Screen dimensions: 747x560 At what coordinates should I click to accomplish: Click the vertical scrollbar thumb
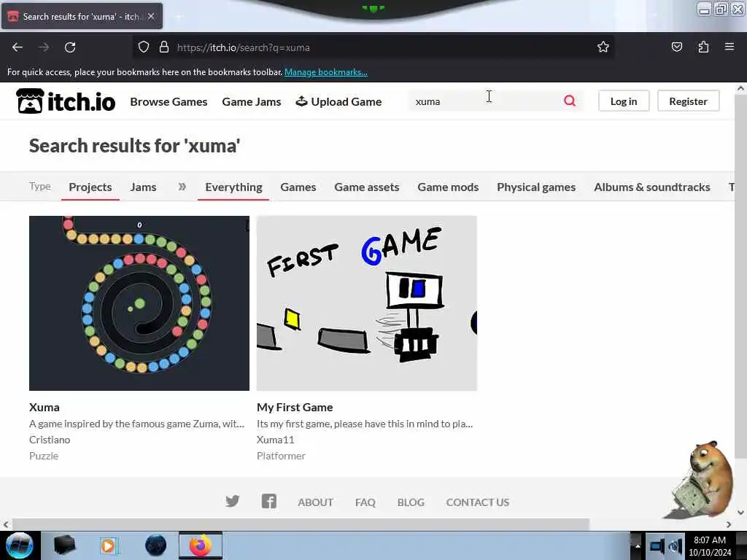[740, 276]
